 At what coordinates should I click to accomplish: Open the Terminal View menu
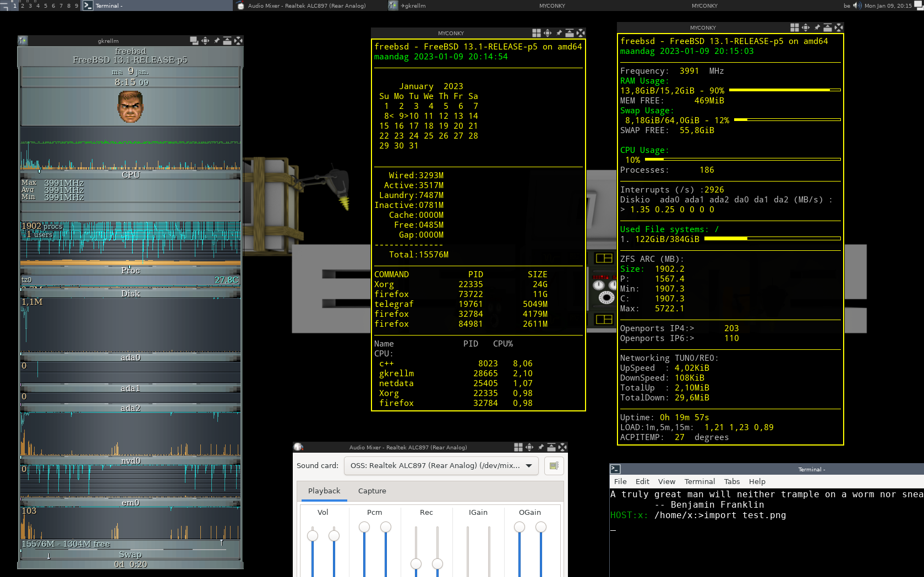tap(666, 482)
